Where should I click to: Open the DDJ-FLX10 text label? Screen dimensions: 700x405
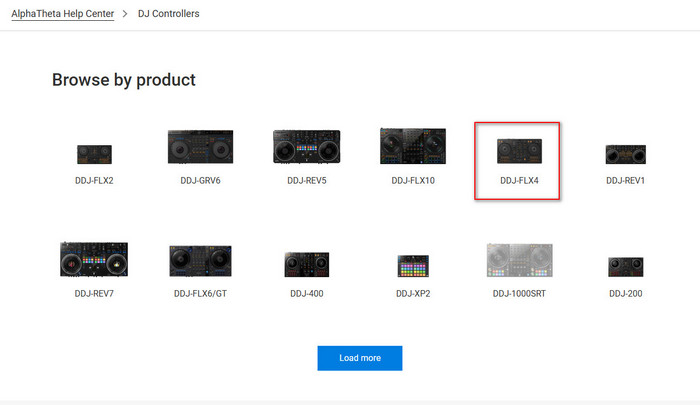click(413, 181)
